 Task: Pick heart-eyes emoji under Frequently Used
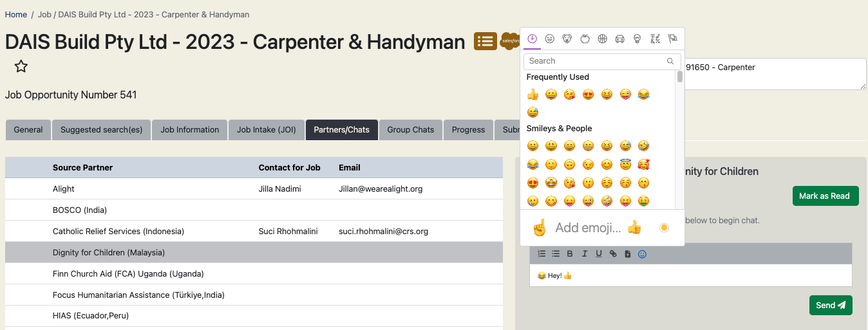pyautogui.click(x=588, y=95)
